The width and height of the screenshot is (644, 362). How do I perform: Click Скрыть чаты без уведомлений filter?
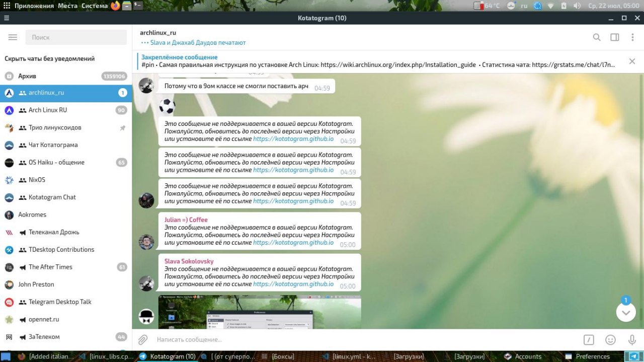50,58
